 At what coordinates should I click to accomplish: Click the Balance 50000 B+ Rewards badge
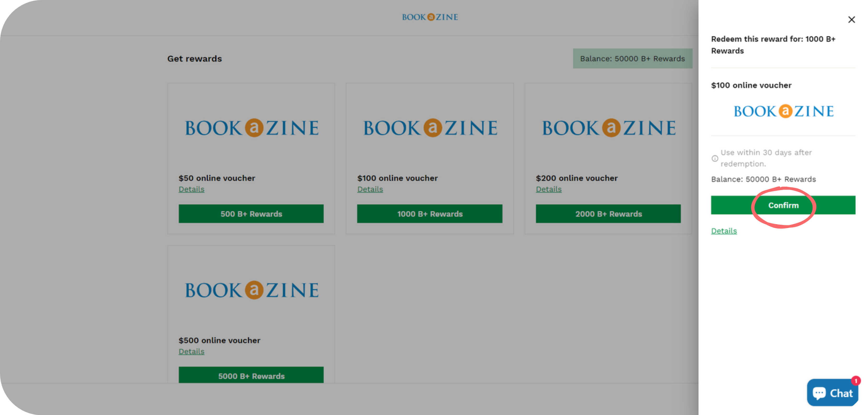point(632,59)
